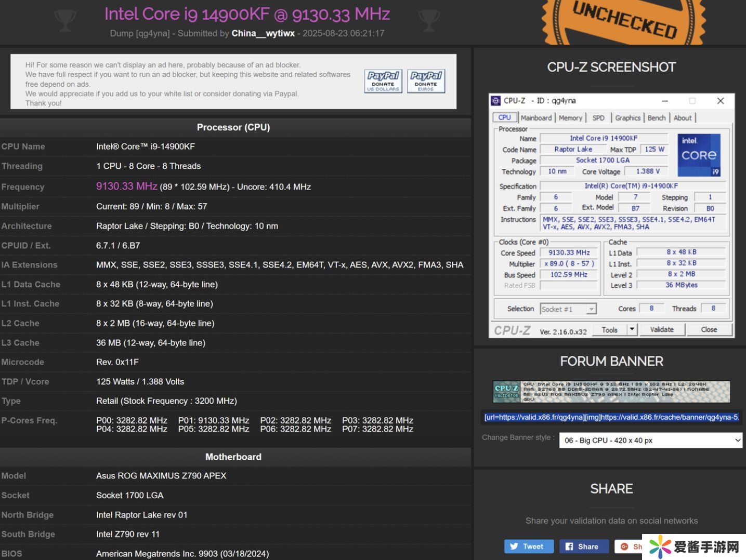
Task: Click the orange UNCHECKED validation stamp
Action: pos(624,21)
